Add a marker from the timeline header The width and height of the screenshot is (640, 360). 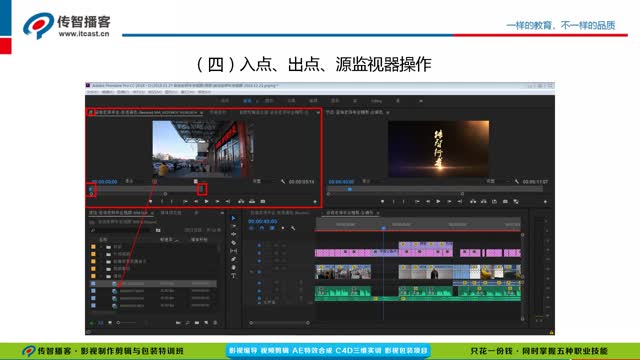click(283, 228)
